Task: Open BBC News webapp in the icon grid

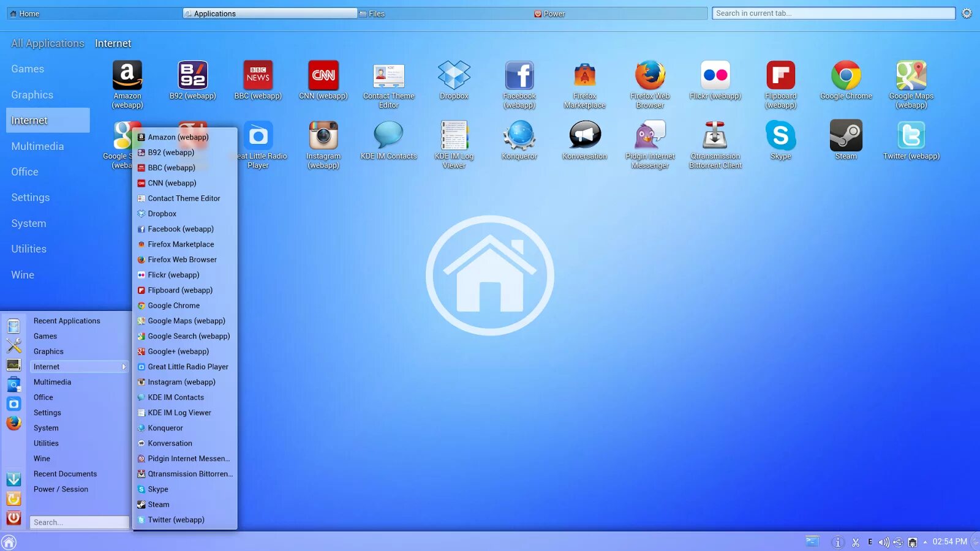Action: (258, 75)
